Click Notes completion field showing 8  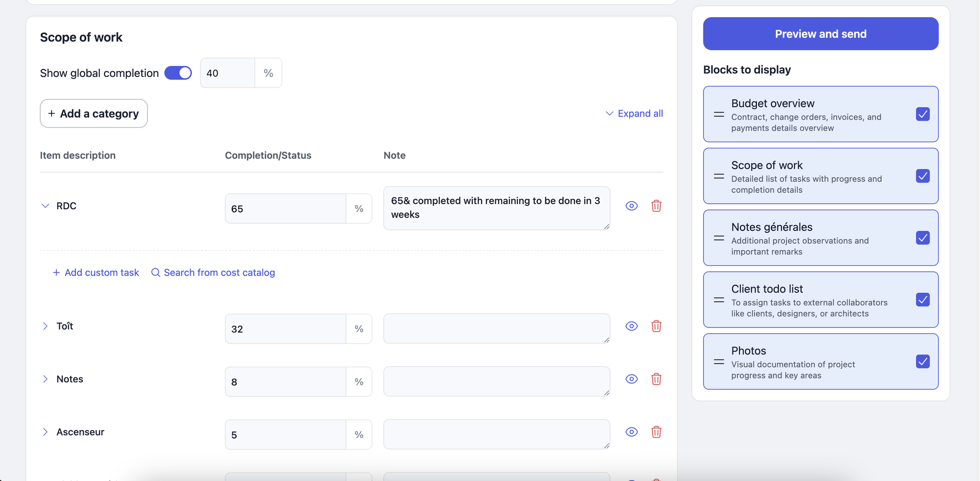(x=286, y=382)
